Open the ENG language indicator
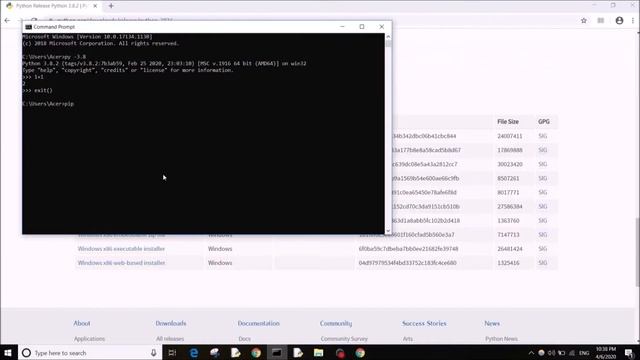 [584, 353]
